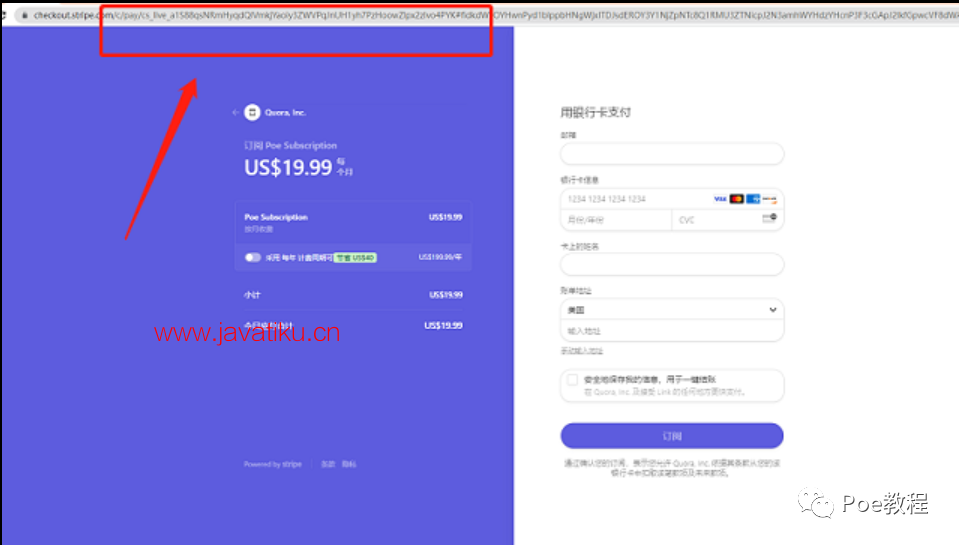Image resolution: width=959 pixels, height=545 pixels.
Task: Click the expiry month/year field
Action: [x=616, y=220]
